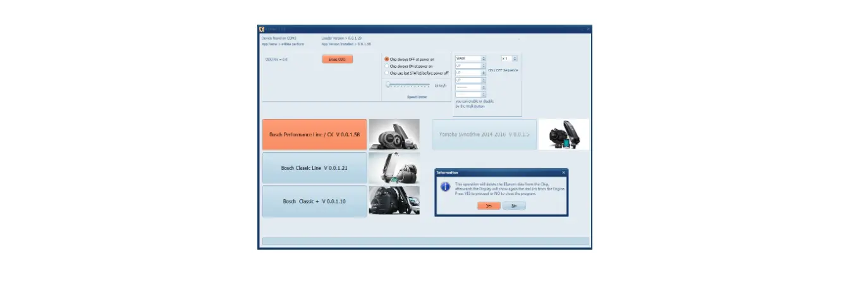The height and width of the screenshot is (287, 868).
Task: Choose Bosch Classic + V 0.0.1.10
Action: pos(314,201)
